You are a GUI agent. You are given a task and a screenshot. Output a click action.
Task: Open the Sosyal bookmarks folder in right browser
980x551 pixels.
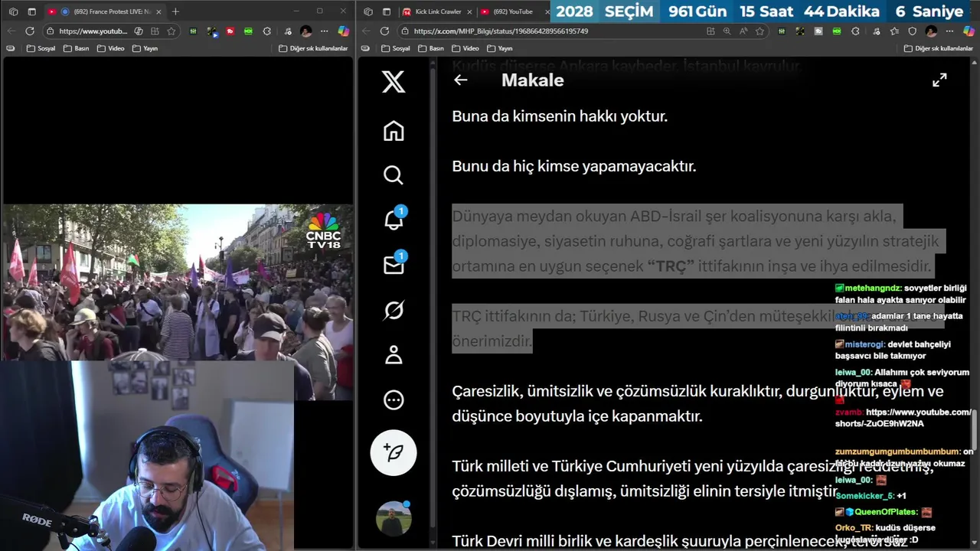click(395, 48)
